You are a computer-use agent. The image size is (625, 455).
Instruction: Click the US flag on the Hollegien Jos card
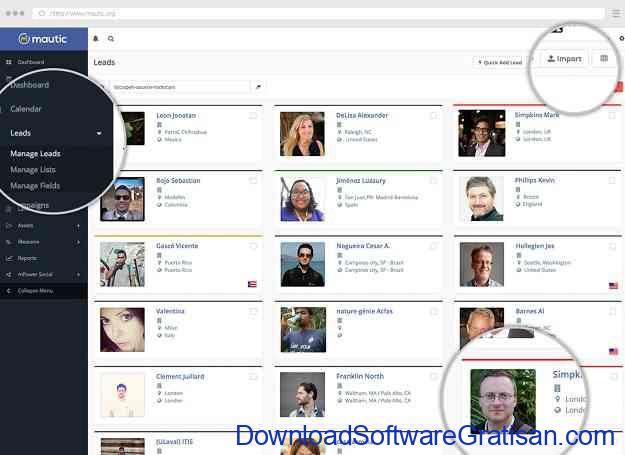pos(613,286)
